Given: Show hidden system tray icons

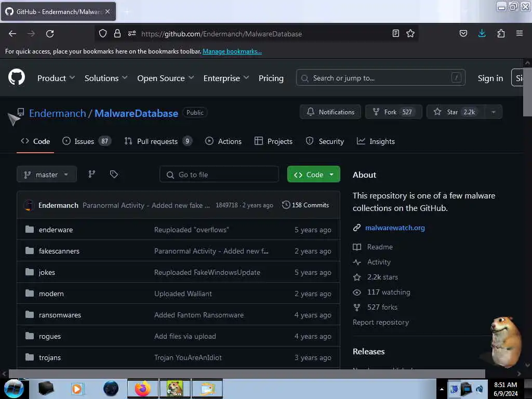Looking at the screenshot, I should click(442, 389).
